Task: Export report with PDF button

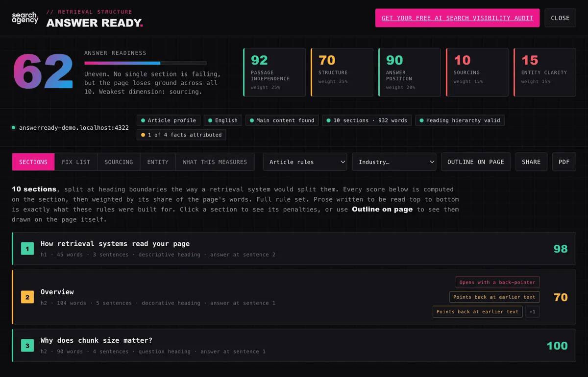Action: coord(564,162)
